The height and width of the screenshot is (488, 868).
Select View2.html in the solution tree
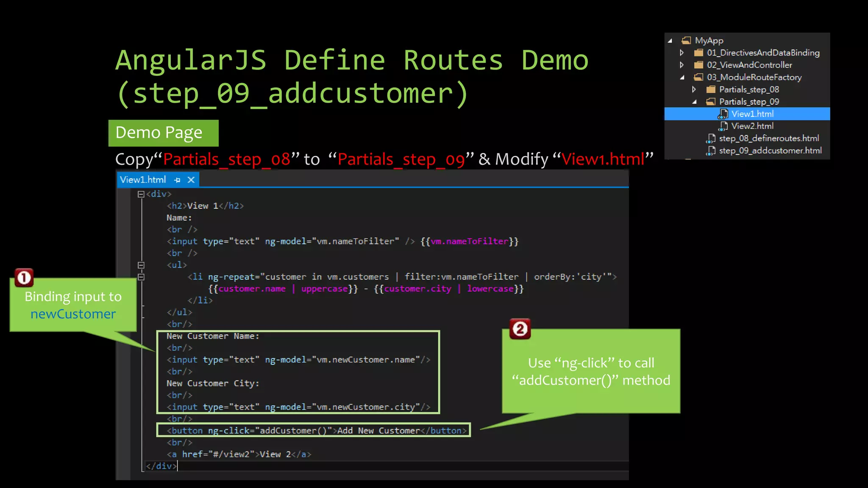(x=752, y=126)
